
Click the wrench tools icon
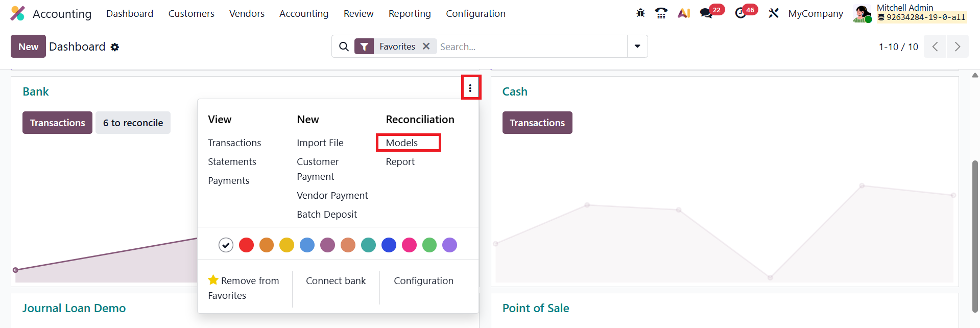[x=774, y=13]
